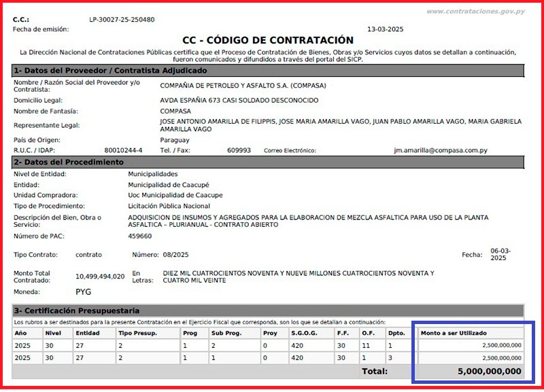Image resolution: width=544 pixels, height=392 pixels.
Task: Click the contract number 08/2025
Action: pos(175,255)
